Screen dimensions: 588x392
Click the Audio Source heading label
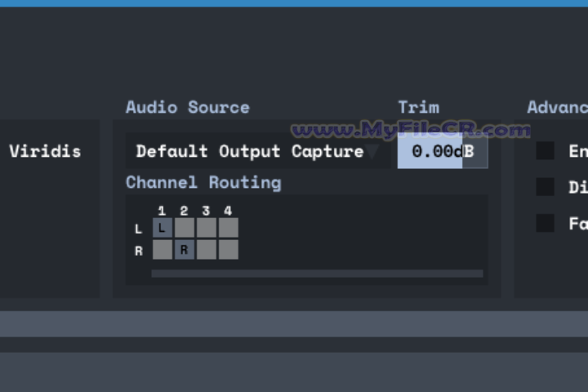click(x=187, y=107)
